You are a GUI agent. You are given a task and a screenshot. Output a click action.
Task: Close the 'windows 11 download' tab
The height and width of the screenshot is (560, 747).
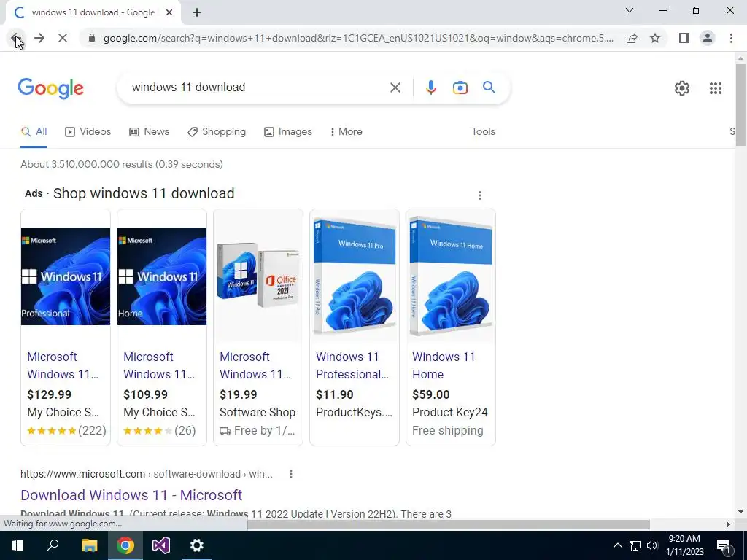(x=169, y=12)
